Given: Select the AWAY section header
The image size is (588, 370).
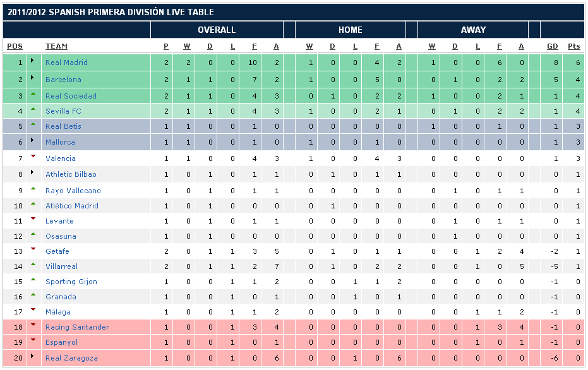Looking at the screenshot, I should (473, 30).
